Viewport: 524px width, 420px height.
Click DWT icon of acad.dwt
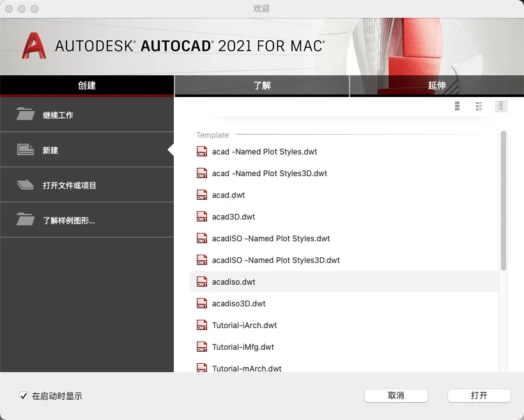[x=202, y=195]
